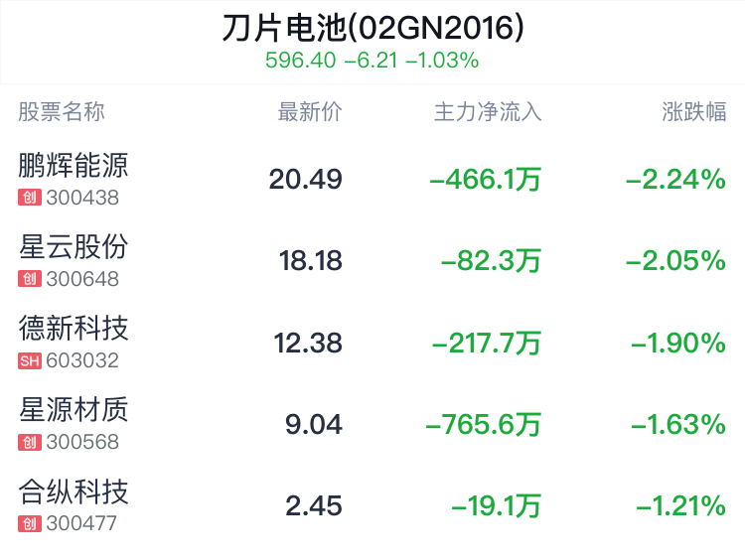
Task: Select 鹏辉能源 net inflow -466.1万
Action: [485, 180]
